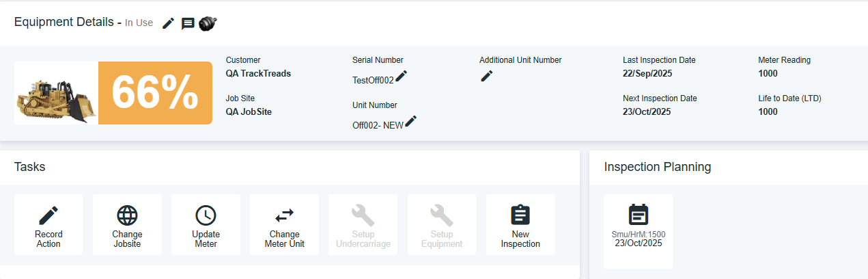Select the Change Jobsite globe tile

[127, 224]
